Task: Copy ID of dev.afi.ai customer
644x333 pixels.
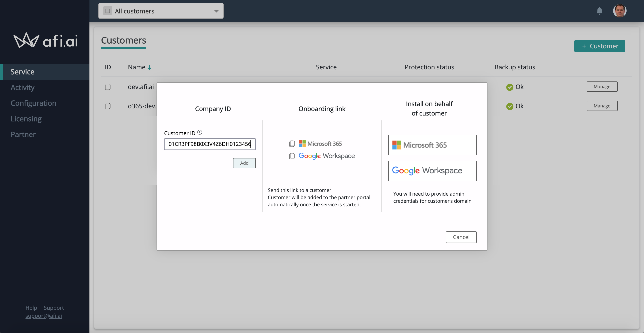Action: point(108,87)
